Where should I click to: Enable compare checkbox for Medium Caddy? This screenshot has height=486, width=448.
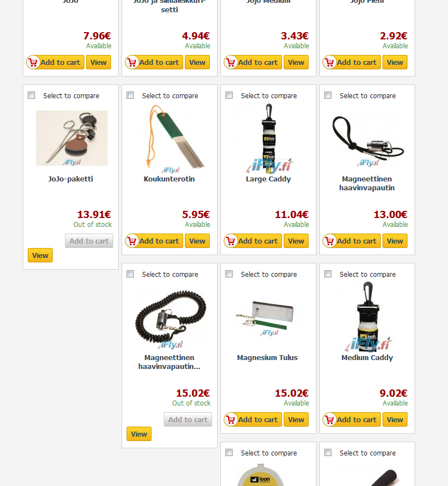[328, 274]
